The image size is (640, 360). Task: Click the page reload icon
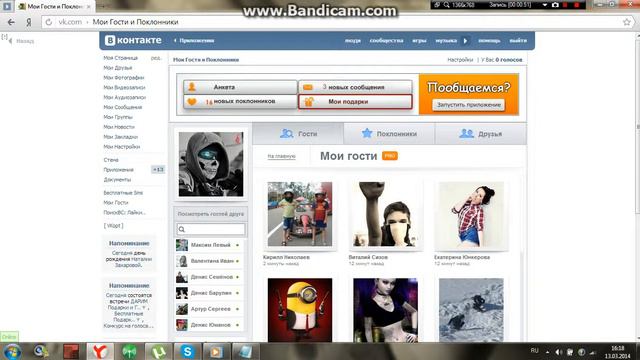[x=49, y=22]
